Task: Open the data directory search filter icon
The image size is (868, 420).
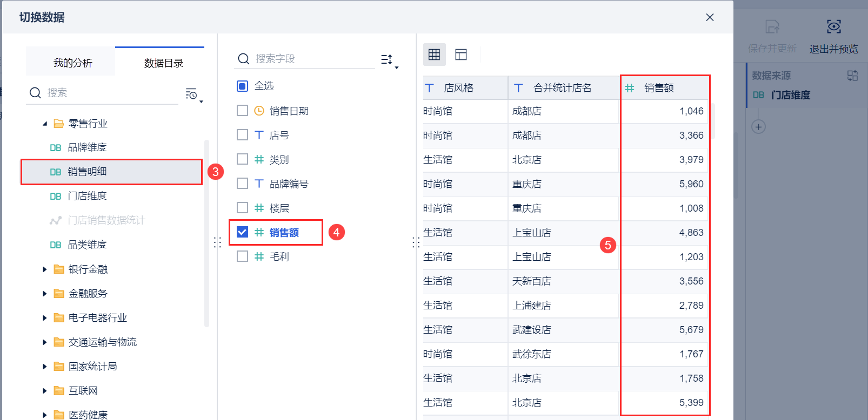Action: coord(193,94)
